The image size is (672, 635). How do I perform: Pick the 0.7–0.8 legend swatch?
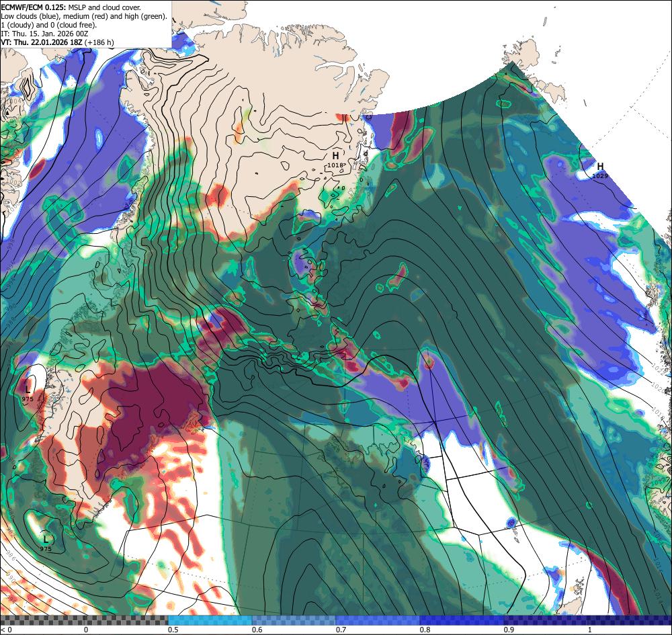point(378,620)
